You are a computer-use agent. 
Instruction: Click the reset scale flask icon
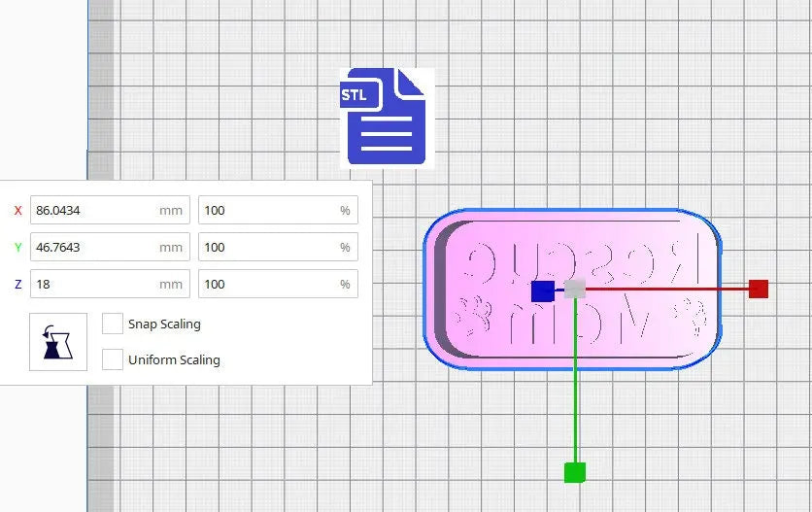(58, 341)
